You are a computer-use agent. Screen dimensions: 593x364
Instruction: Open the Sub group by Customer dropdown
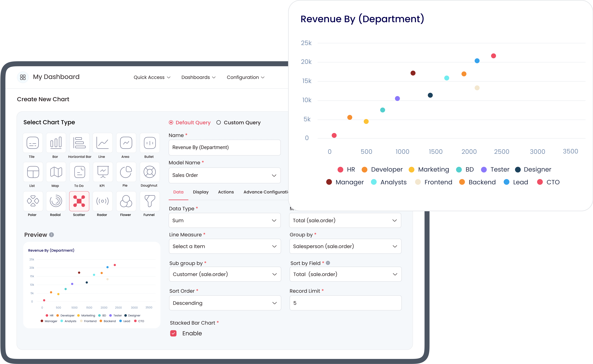pos(225,274)
